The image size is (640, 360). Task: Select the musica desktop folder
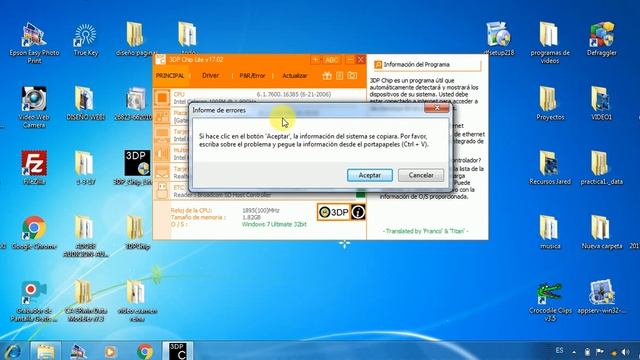[549, 232]
